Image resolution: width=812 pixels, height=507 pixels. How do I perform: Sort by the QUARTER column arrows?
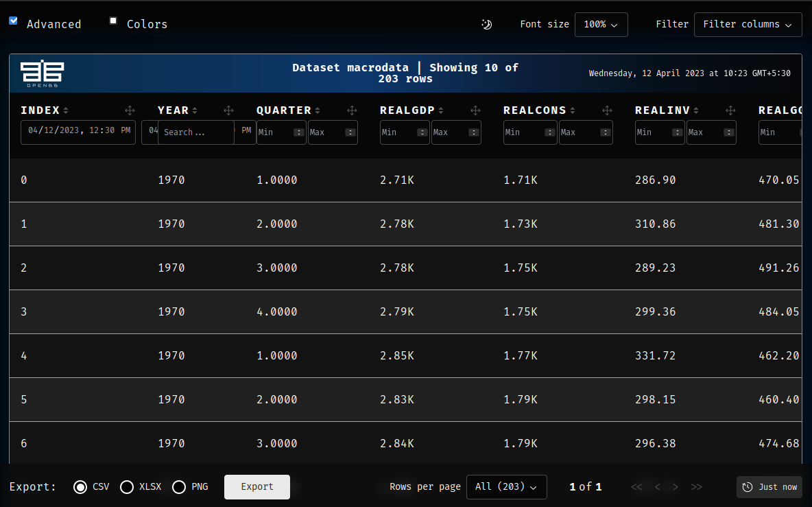click(x=318, y=110)
